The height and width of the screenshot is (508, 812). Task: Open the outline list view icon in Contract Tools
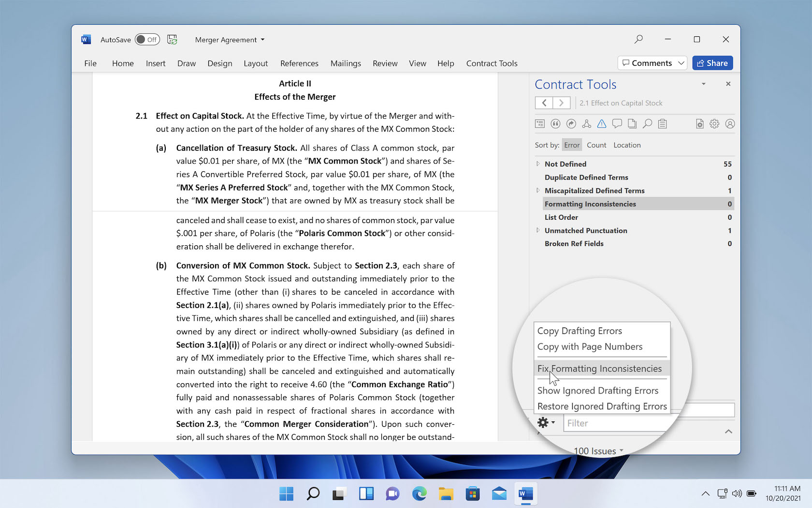coord(540,124)
